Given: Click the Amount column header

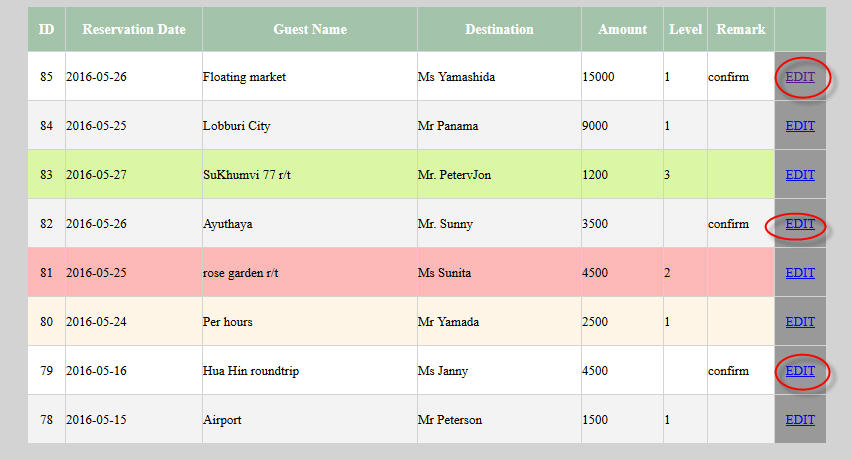Looking at the screenshot, I should click(622, 29).
